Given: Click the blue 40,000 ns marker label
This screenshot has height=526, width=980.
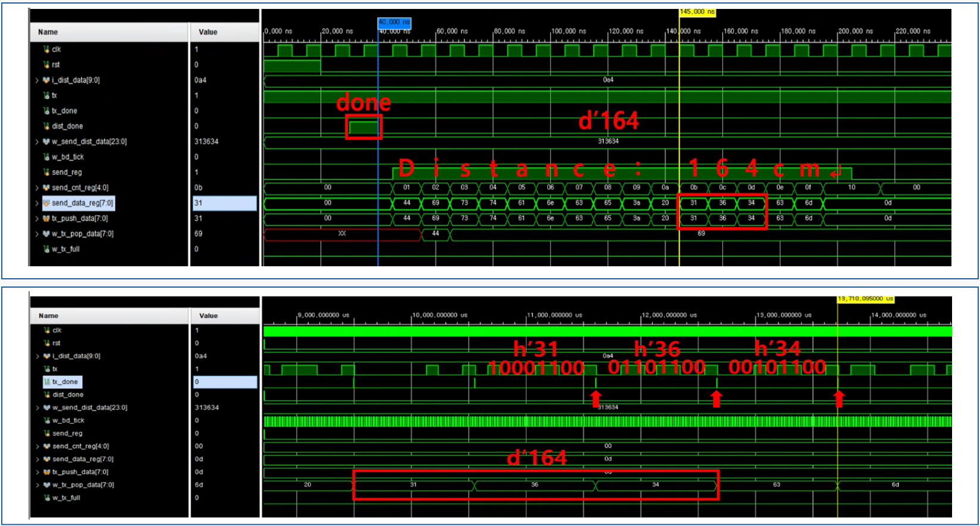Looking at the screenshot, I should [x=394, y=22].
